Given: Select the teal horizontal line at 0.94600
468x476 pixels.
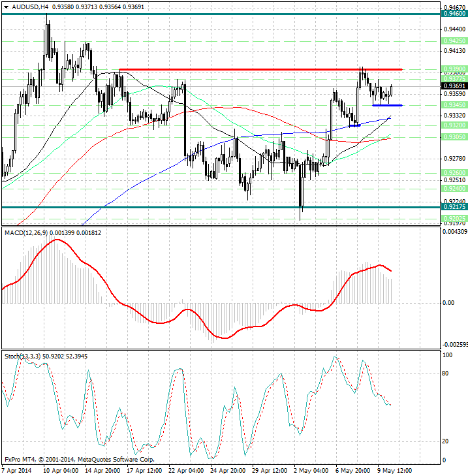Looking at the screenshot, I should pyautogui.click(x=196, y=13).
